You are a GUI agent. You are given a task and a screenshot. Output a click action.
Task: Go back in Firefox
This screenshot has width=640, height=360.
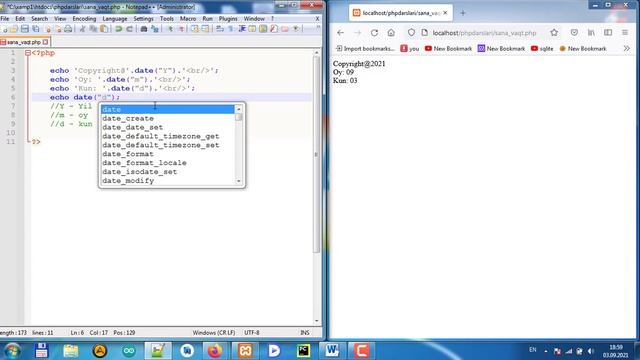tap(340, 33)
